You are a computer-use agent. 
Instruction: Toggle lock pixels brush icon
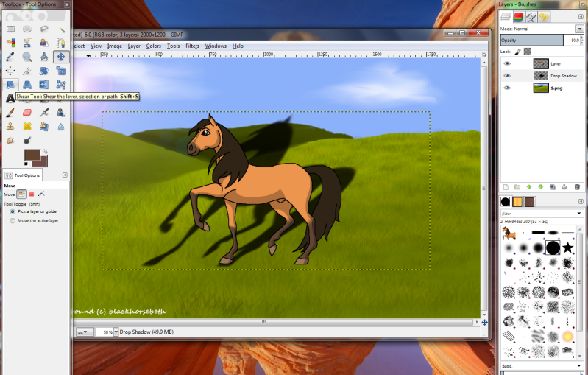click(x=517, y=52)
